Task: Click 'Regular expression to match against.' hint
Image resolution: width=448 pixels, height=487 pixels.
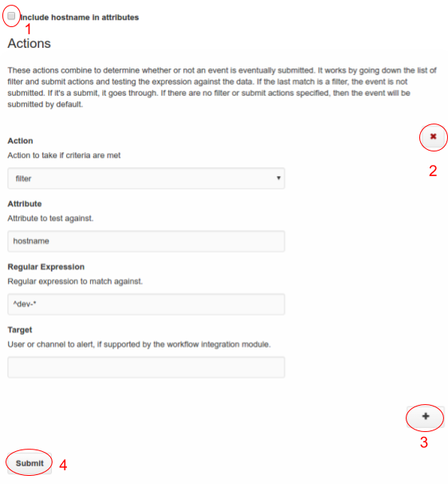Action: pos(75,281)
